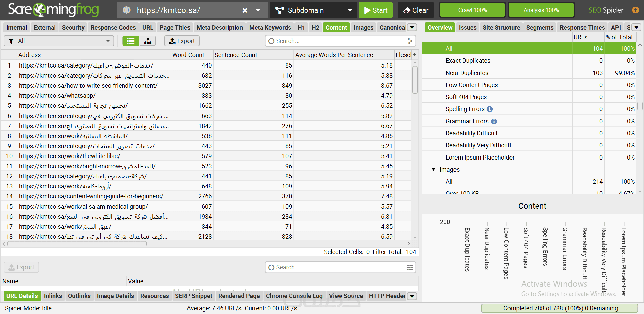Sort by Sentence Count column header
The width and height of the screenshot is (644, 314).
pos(253,55)
